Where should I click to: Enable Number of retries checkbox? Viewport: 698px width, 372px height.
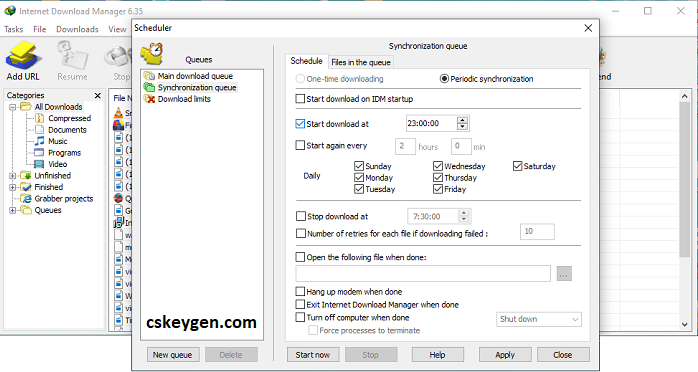301,233
